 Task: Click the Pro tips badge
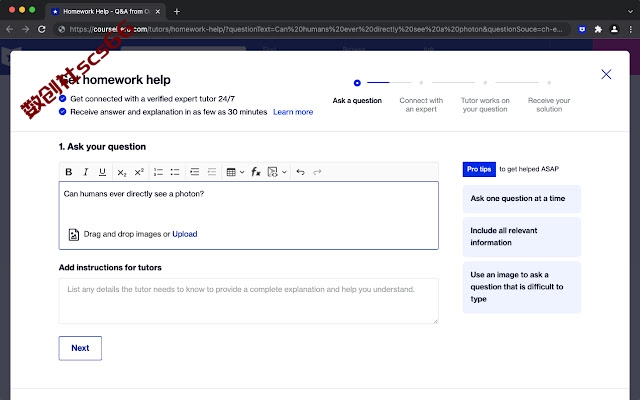click(x=479, y=169)
